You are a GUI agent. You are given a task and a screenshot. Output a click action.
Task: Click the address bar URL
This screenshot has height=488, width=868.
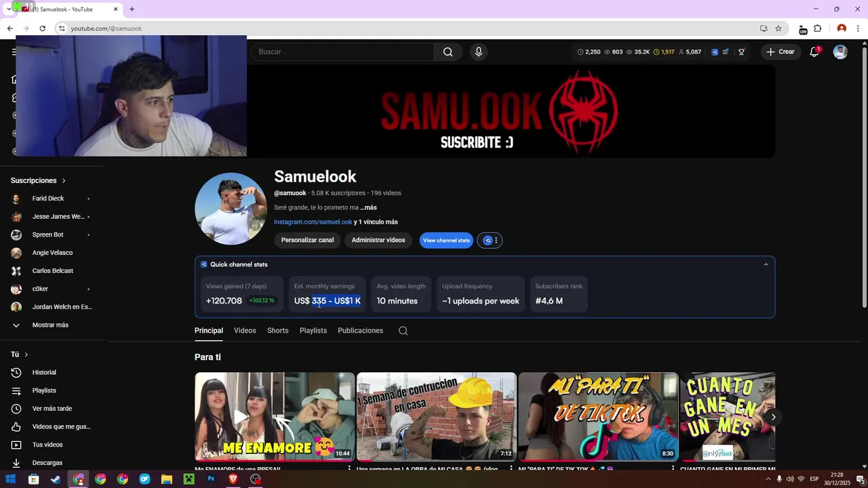pos(106,28)
